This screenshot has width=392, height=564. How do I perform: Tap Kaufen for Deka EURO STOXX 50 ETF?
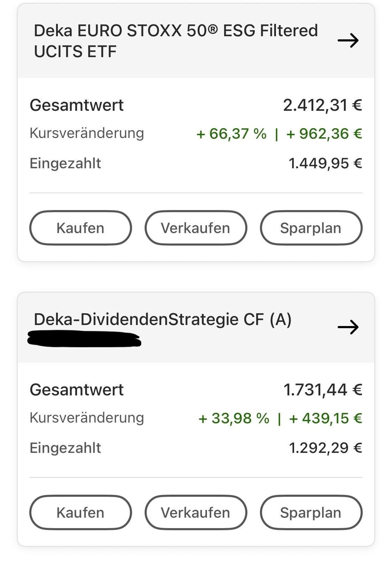click(80, 228)
